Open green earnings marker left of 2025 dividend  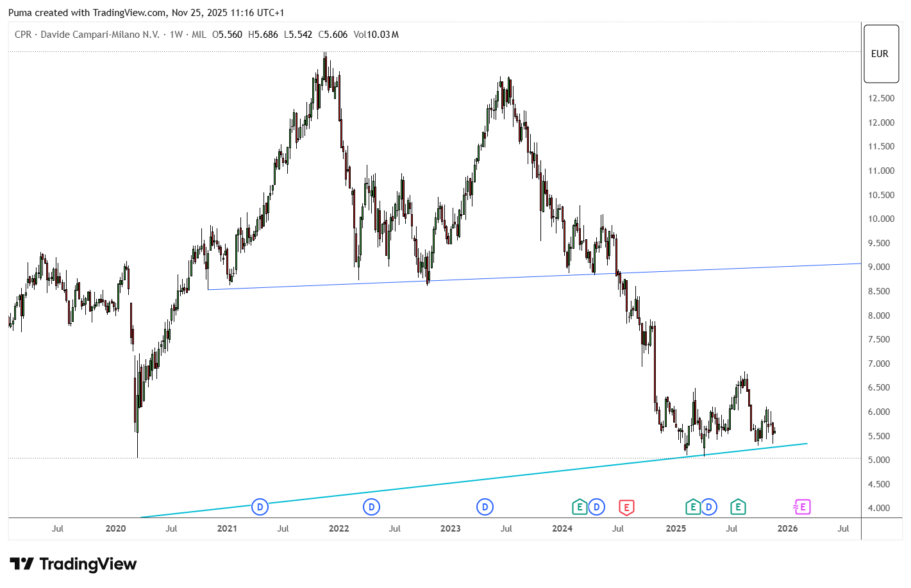693,507
